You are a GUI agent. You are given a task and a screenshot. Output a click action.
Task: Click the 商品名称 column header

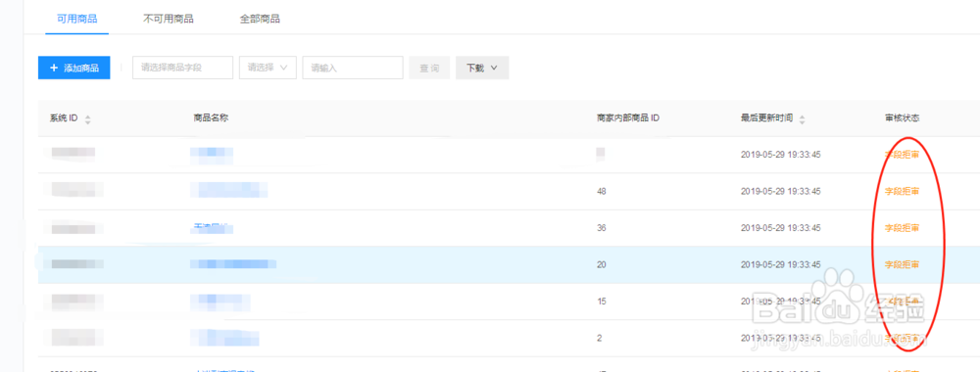pos(211,118)
